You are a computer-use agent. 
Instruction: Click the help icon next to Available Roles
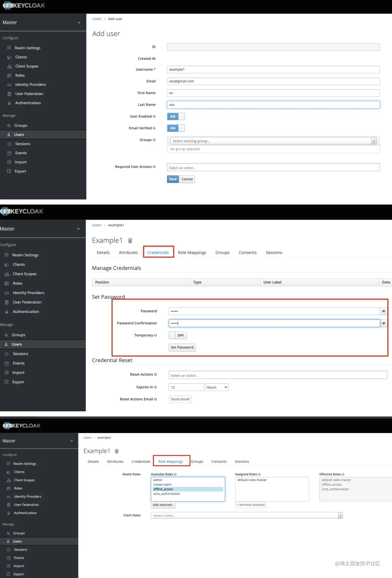pos(175,474)
